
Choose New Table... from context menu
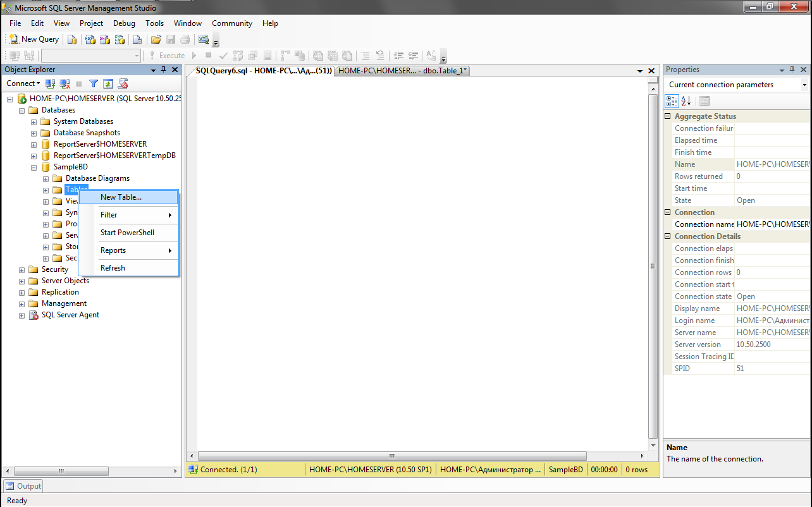pyautogui.click(x=128, y=197)
